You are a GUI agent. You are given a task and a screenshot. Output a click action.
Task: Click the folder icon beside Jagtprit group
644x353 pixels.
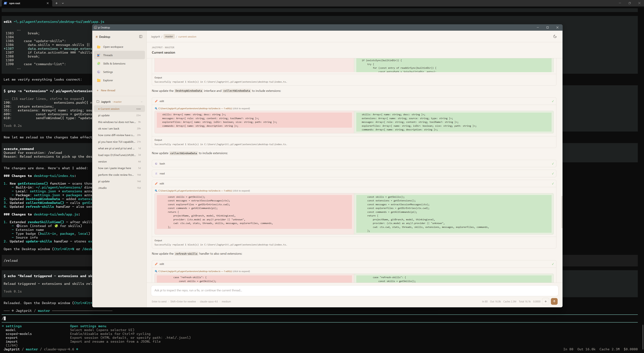tap(98, 102)
